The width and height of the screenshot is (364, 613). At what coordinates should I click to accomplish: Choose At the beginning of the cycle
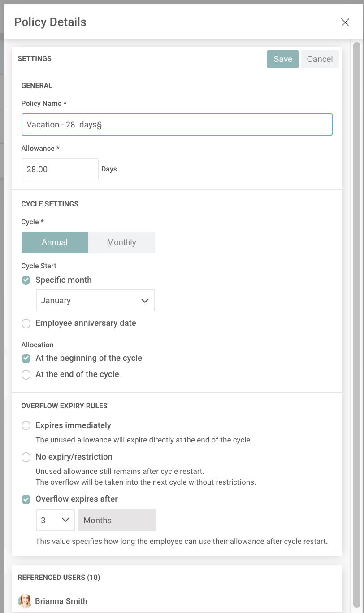[26, 358]
